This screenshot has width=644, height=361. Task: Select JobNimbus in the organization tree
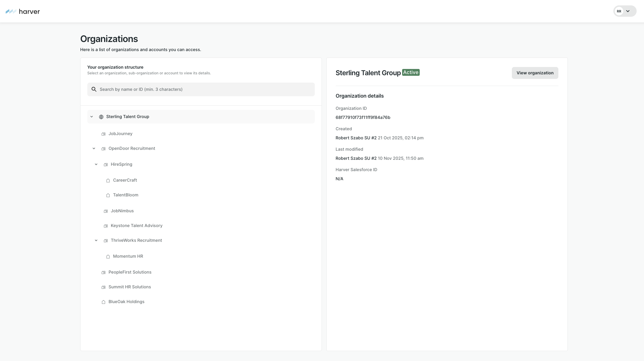pyautogui.click(x=122, y=211)
